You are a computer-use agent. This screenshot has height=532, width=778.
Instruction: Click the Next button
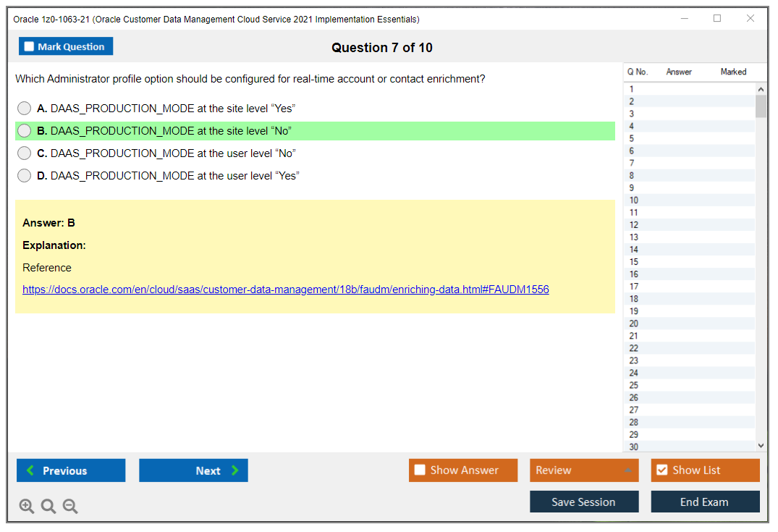(x=193, y=470)
